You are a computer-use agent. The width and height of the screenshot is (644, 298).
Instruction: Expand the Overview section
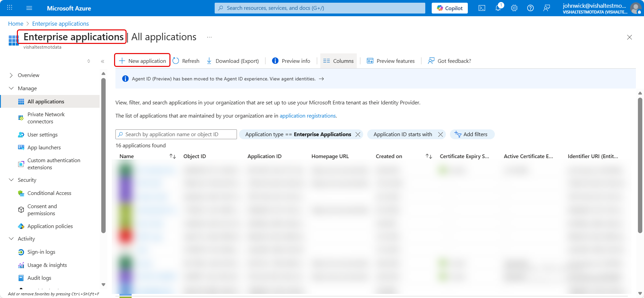click(11, 75)
